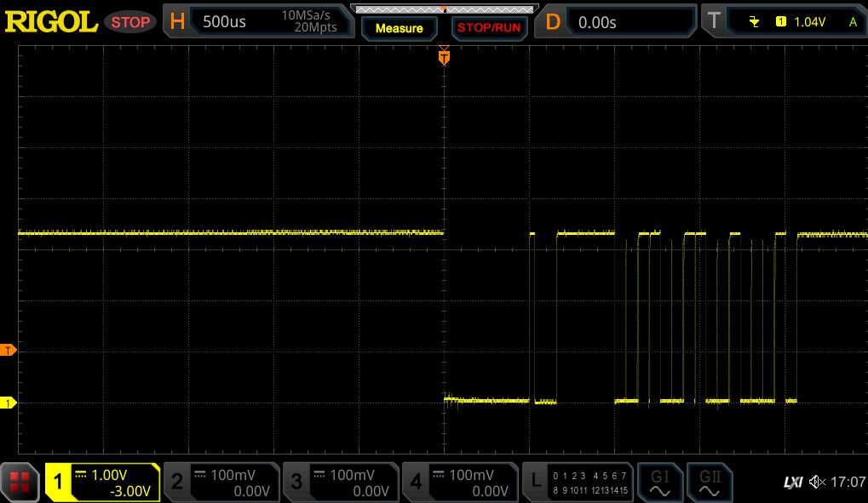Open the logic analyzer L panel
This screenshot has height=503, width=868.
pyautogui.click(x=536, y=481)
